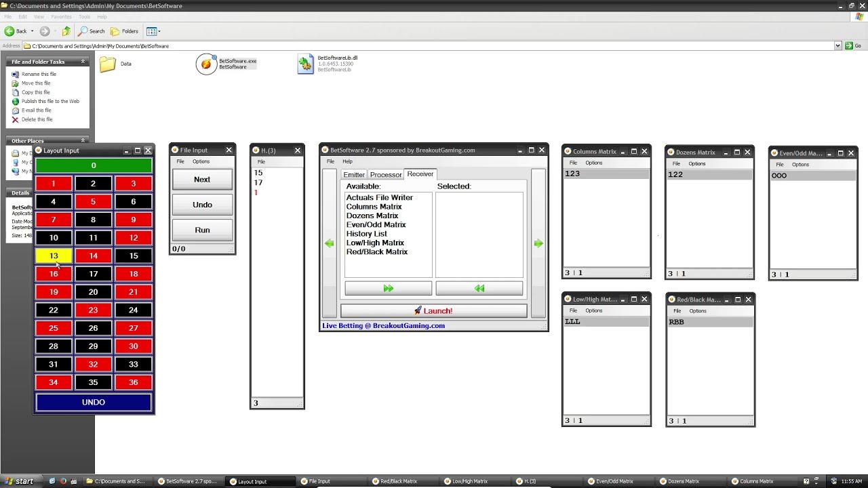Click the Up folder toolbar icon
The height and width of the screenshot is (488, 868).
click(x=66, y=31)
